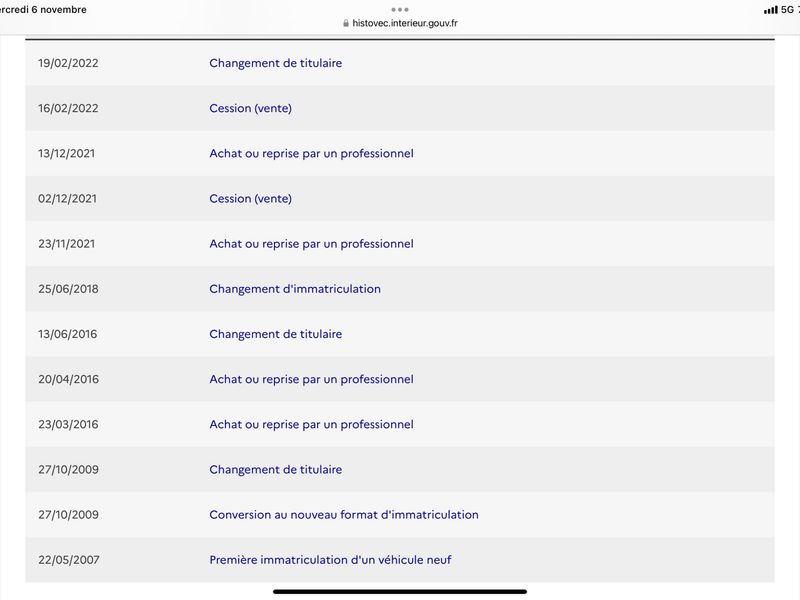Tap the mercredi 6 novembre status bar date
Viewport: 800px width, 600px height.
43,9
